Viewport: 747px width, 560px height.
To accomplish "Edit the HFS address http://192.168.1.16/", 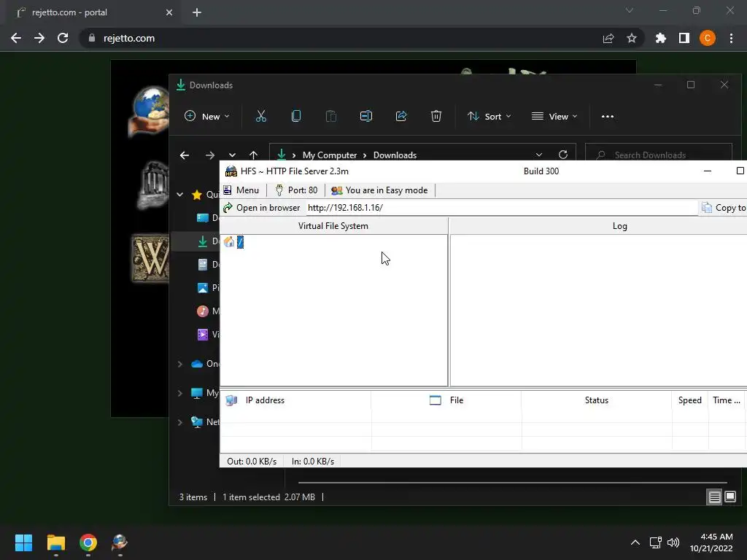I will point(502,208).
